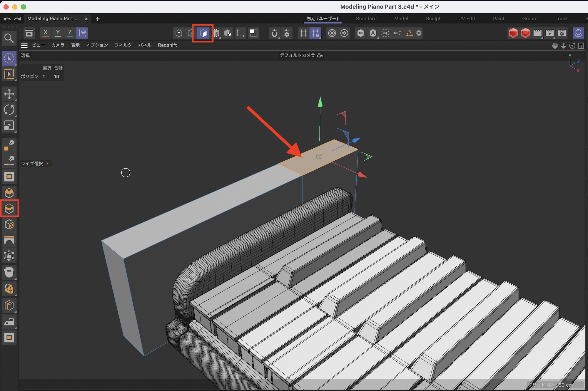Select the Move tool in left palette
This screenshot has height=391, width=588.
coord(9,94)
